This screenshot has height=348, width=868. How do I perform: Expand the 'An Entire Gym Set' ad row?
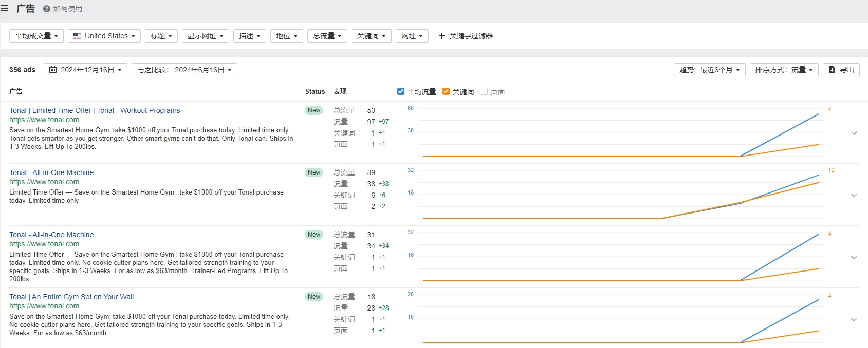(x=854, y=319)
